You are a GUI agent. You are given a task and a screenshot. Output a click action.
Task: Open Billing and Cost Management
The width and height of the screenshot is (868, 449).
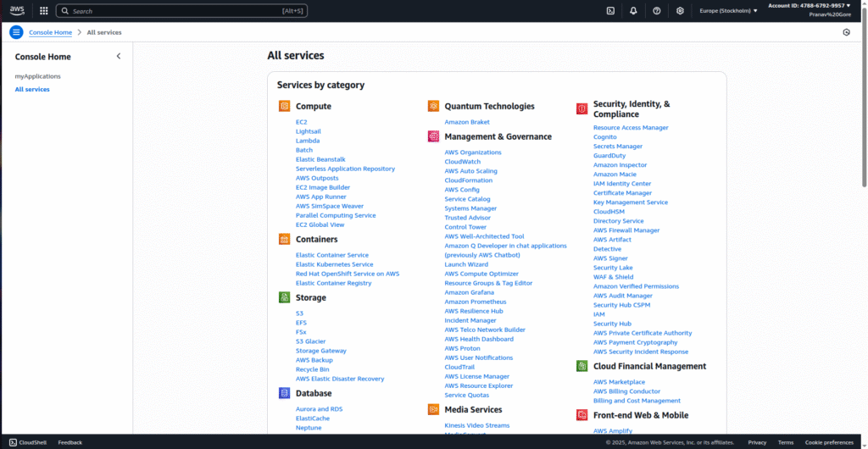[637, 401]
